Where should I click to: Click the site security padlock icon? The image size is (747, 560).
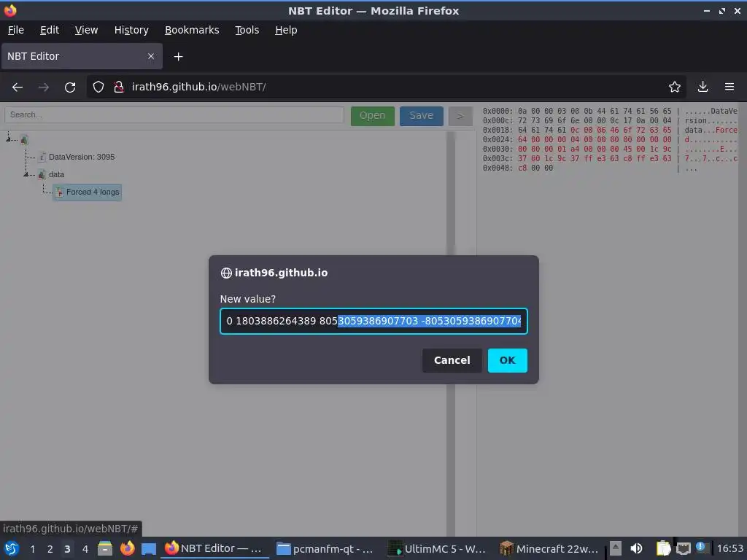tap(119, 87)
